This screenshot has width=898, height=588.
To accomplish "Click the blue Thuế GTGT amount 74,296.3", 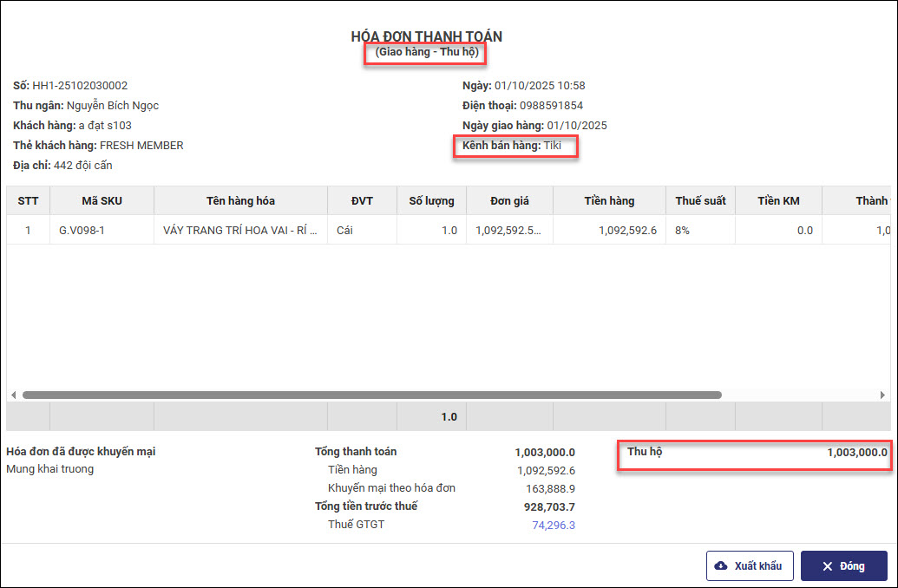I will pyautogui.click(x=553, y=525).
